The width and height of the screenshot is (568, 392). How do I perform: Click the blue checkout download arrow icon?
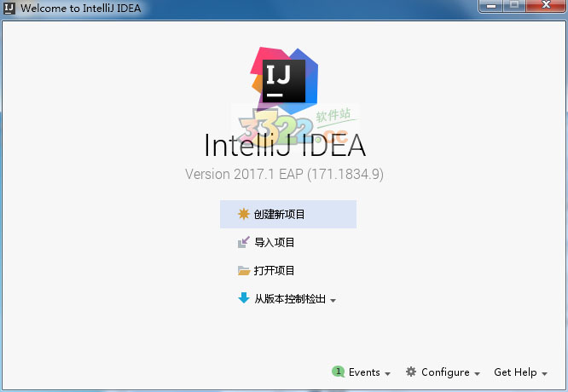(x=243, y=298)
